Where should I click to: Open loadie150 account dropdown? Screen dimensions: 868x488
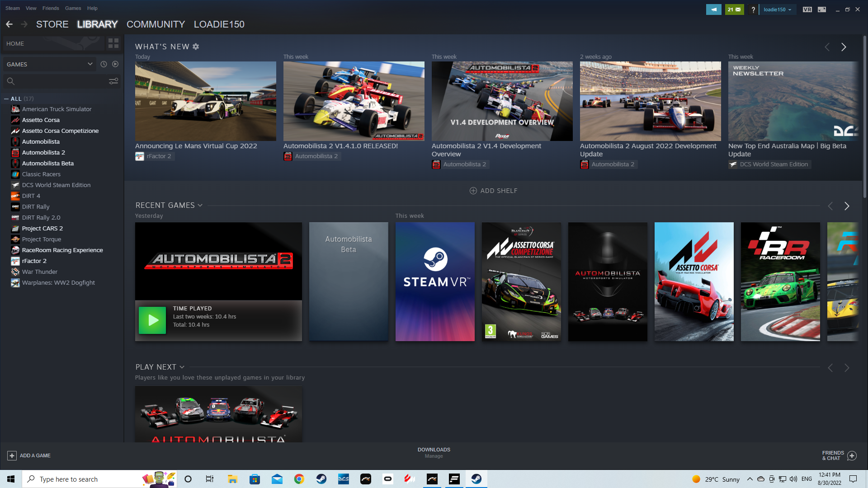coord(777,9)
